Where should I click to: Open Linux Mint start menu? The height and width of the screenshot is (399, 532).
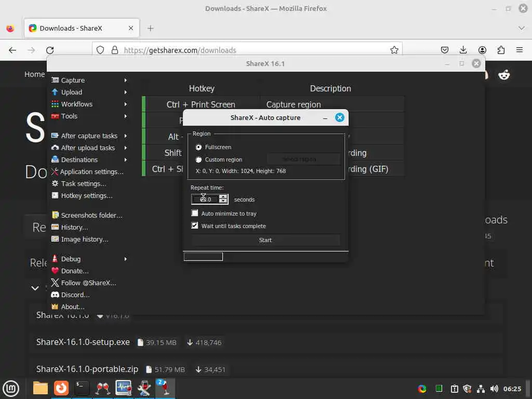pyautogui.click(x=11, y=389)
